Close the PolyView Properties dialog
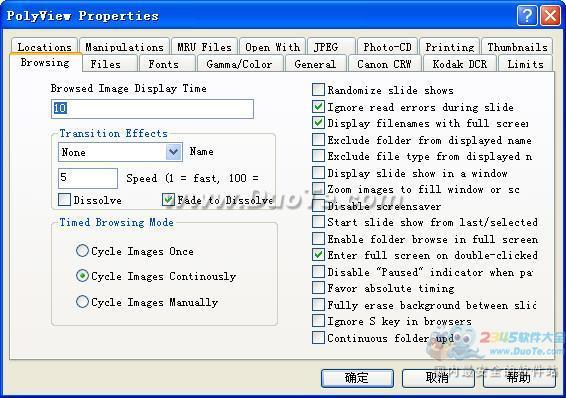566x398 pixels. coord(550,16)
